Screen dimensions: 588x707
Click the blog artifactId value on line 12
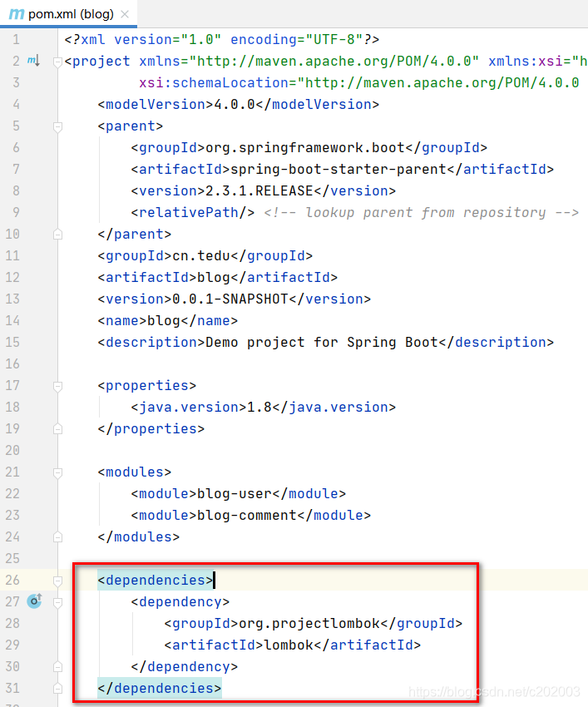214,278
